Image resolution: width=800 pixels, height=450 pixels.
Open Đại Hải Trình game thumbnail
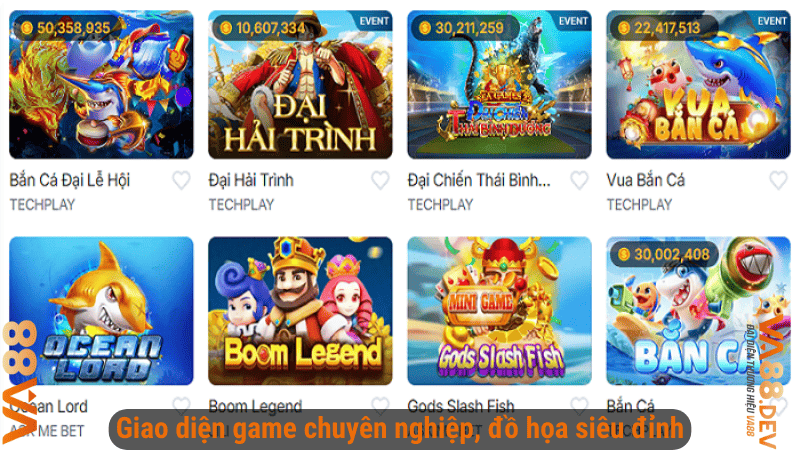click(300, 85)
